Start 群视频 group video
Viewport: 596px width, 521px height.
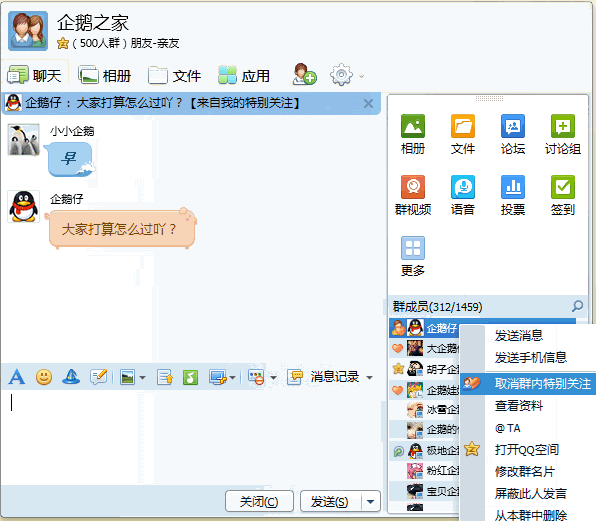coord(413,195)
